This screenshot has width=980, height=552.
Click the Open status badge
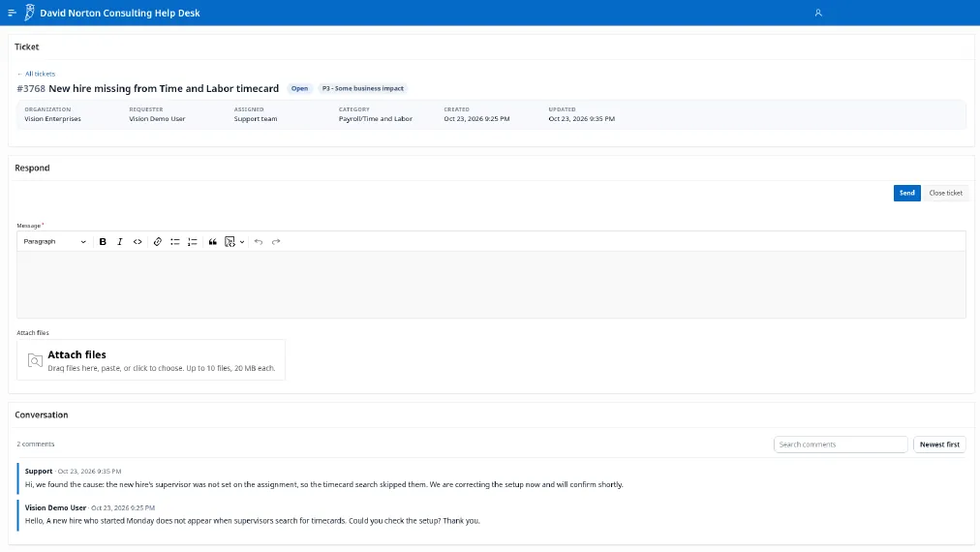pyautogui.click(x=299, y=89)
